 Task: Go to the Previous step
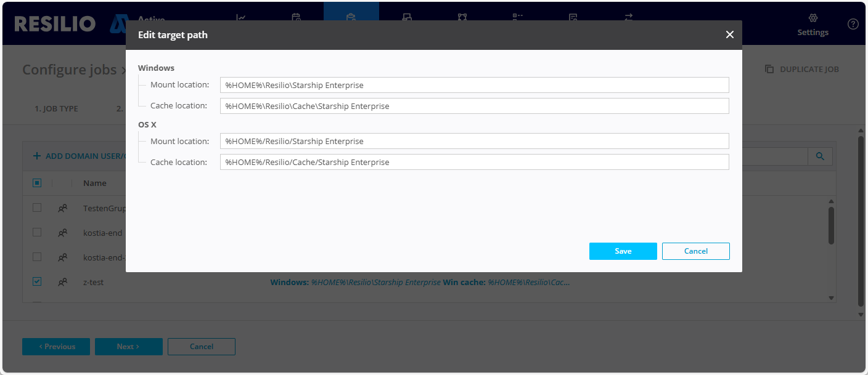pos(56,347)
